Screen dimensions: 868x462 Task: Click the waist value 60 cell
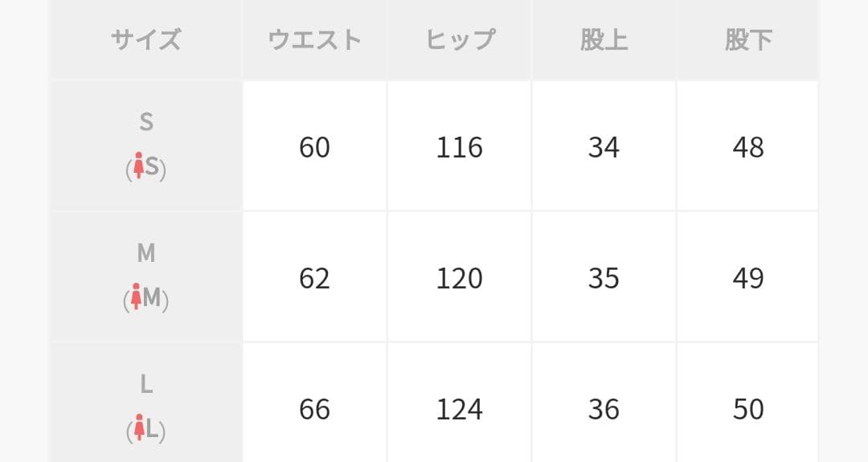click(x=314, y=145)
